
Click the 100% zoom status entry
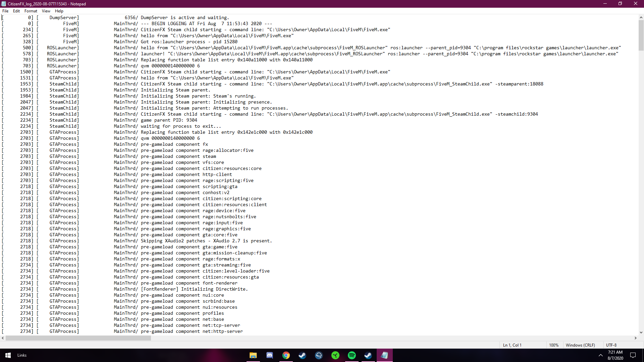click(554, 345)
